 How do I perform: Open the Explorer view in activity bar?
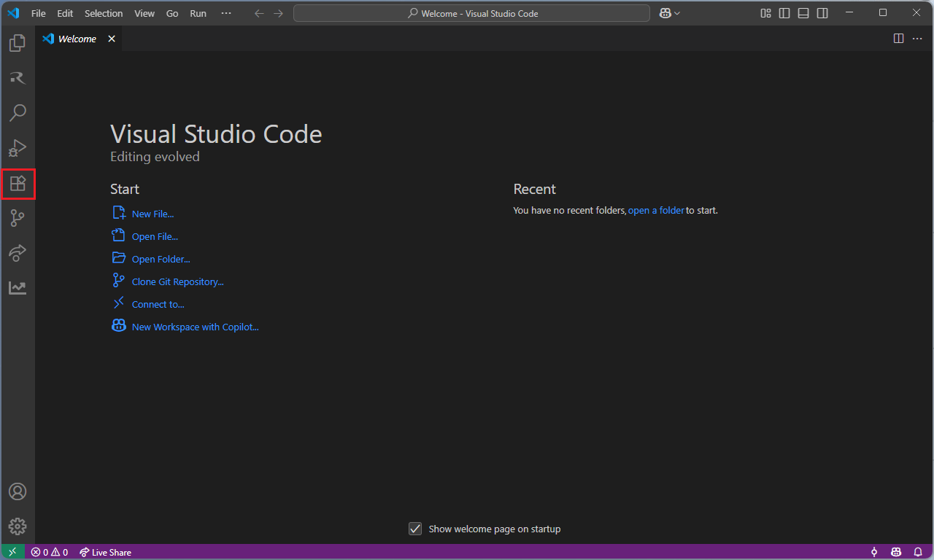[18, 43]
